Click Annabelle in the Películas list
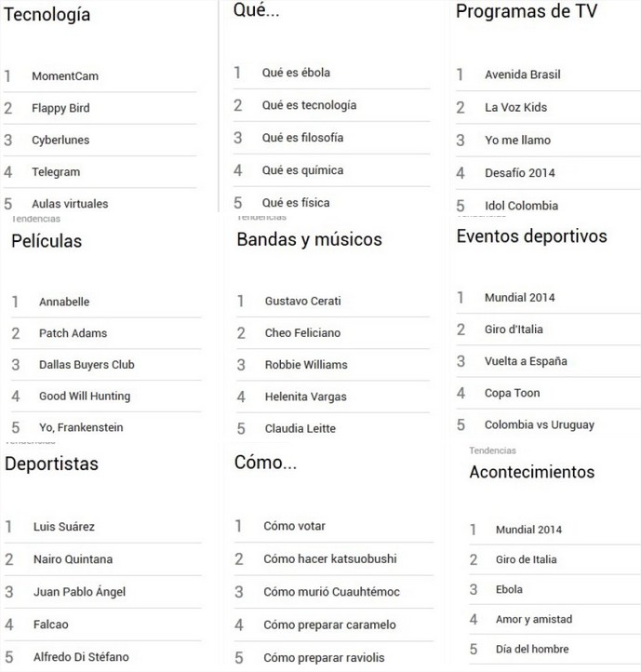Image resolution: width=641 pixels, height=672 pixels. tap(64, 302)
